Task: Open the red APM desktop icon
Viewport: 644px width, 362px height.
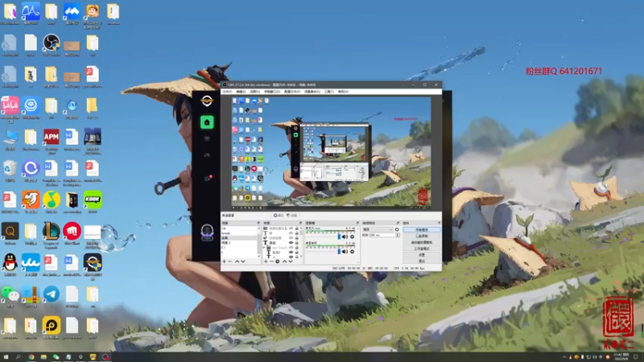Action: click(x=51, y=139)
